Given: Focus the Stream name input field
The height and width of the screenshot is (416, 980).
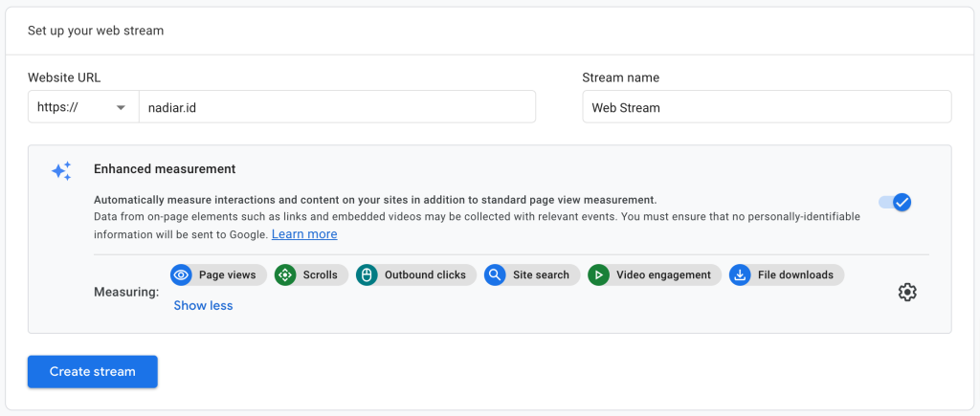Looking at the screenshot, I should tap(766, 107).
